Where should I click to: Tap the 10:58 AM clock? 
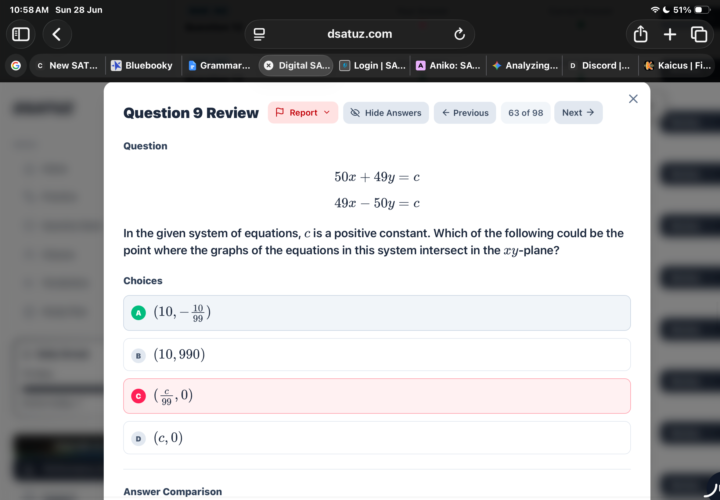(x=29, y=10)
